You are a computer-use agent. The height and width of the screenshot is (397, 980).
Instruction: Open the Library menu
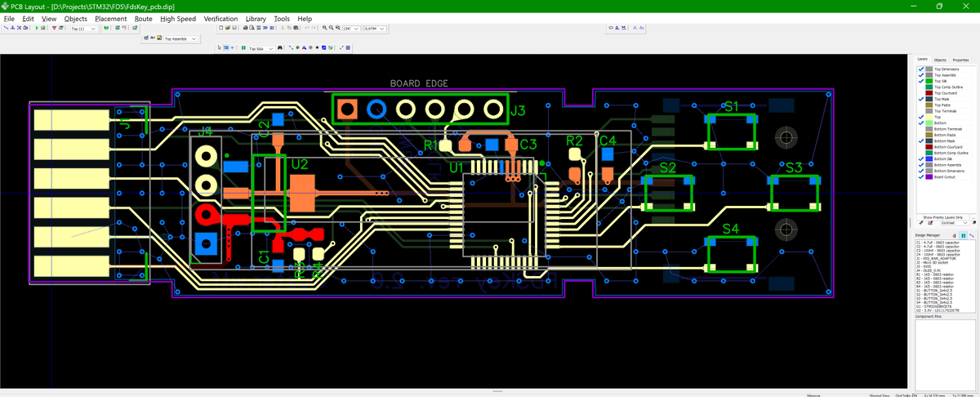coord(256,18)
